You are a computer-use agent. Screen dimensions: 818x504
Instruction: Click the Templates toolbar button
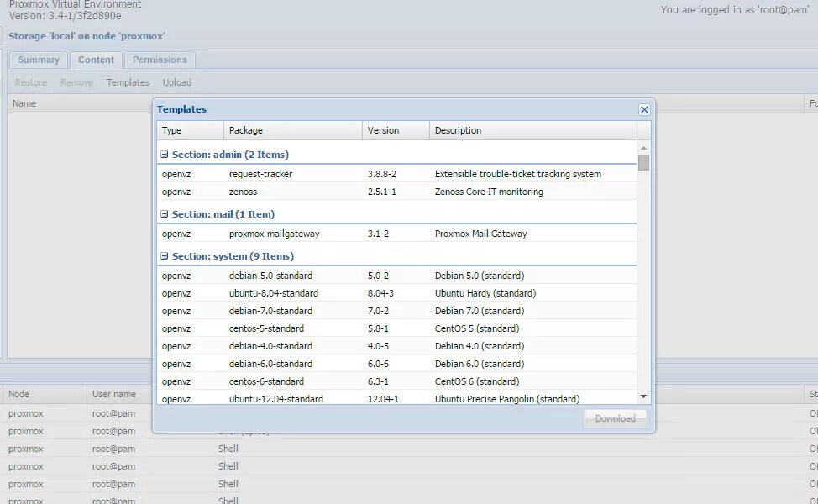click(128, 82)
